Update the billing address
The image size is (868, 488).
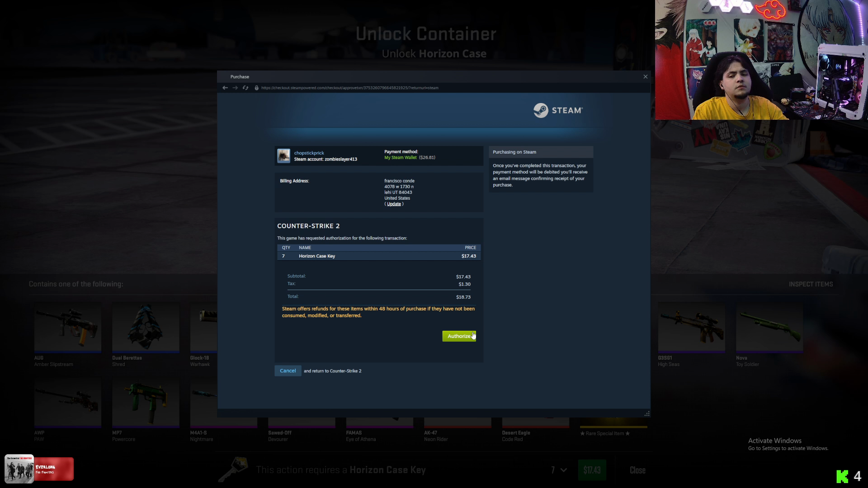pos(394,204)
